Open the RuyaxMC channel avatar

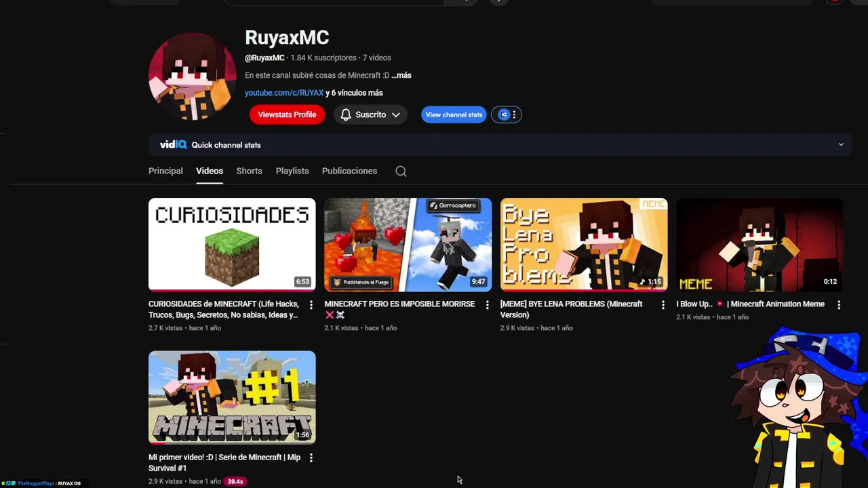[x=193, y=76]
